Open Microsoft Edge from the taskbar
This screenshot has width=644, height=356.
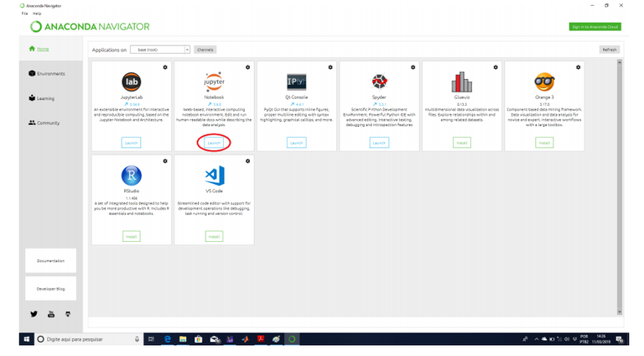pos(168,338)
